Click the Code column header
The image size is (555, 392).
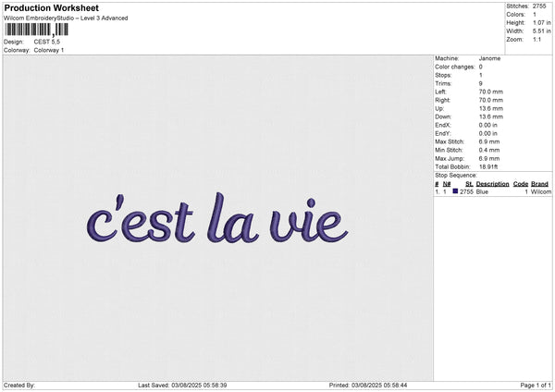coord(520,183)
